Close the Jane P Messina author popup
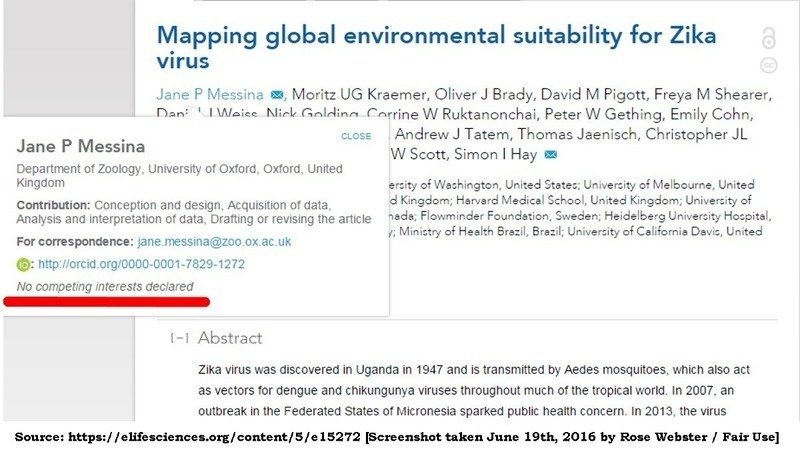 point(355,136)
